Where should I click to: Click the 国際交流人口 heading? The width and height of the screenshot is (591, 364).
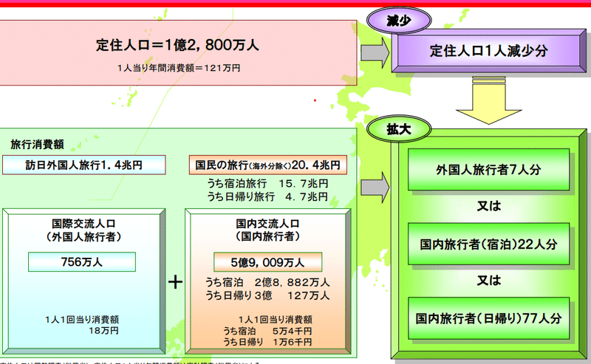click(83, 224)
